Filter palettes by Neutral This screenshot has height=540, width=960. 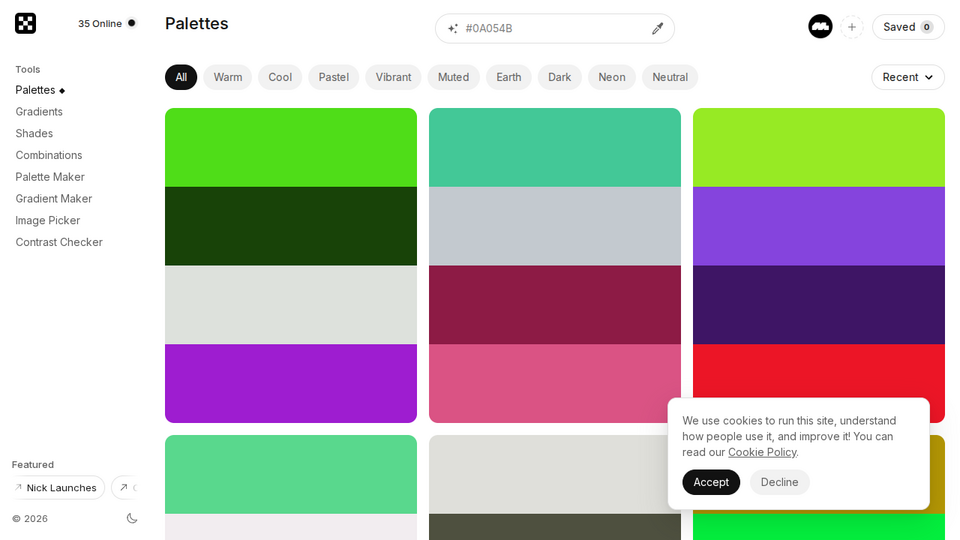[670, 77]
